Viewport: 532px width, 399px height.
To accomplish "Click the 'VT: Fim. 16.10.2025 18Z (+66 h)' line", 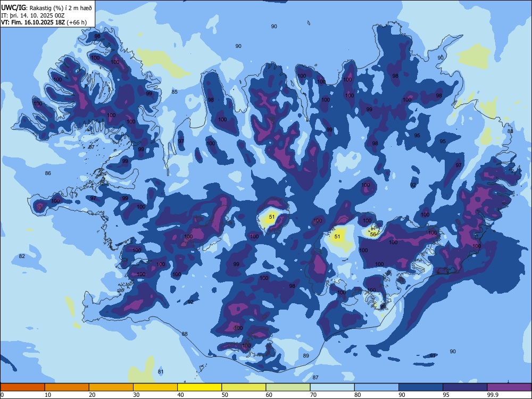I will [x=44, y=22].
